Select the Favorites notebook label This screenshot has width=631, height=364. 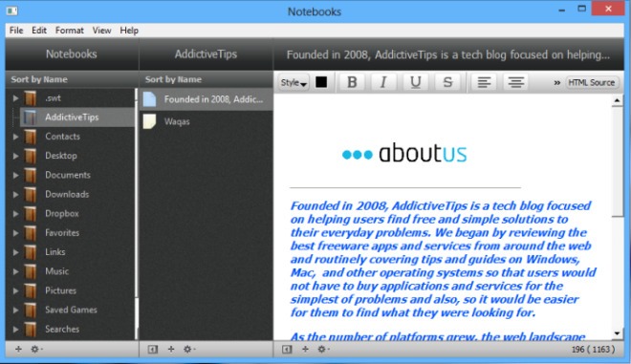coord(62,232)
